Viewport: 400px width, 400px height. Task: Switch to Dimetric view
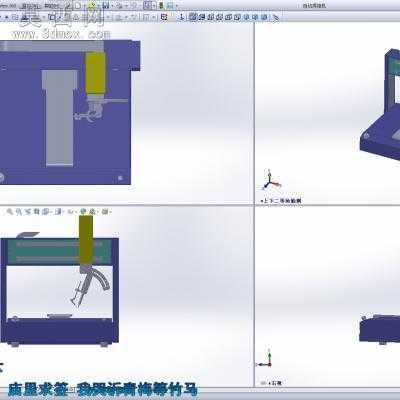(x=264, y=17)
